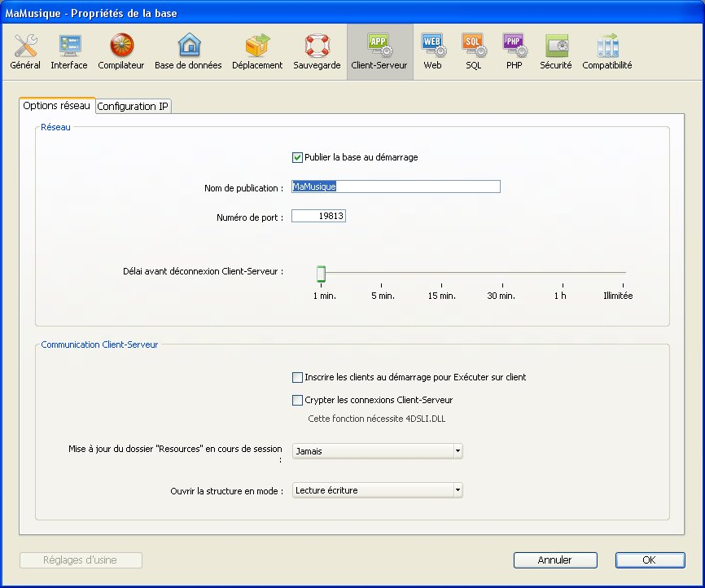Open Base de données settings
The width and height of the screenshot is (705, 588).
click(188, 51)
